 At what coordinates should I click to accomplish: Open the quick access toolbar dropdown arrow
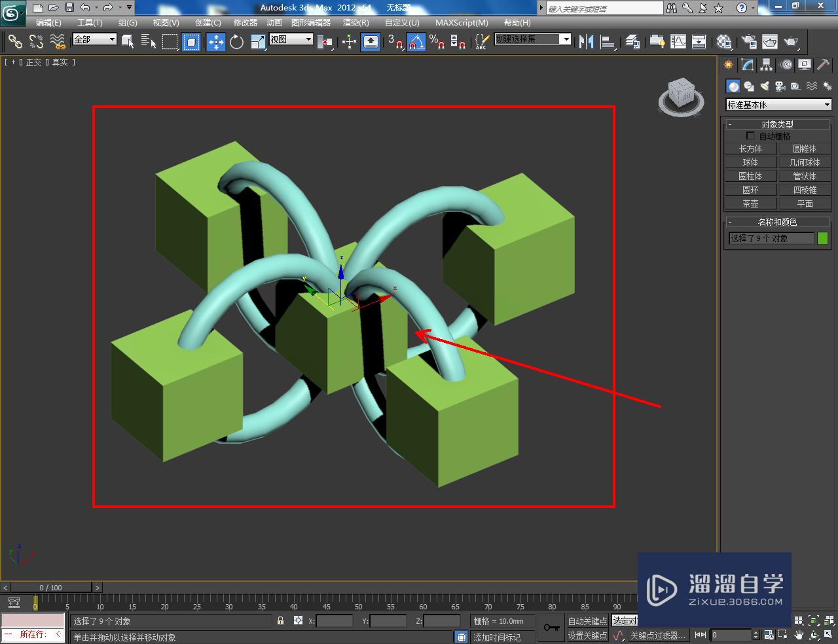[129, 8]
